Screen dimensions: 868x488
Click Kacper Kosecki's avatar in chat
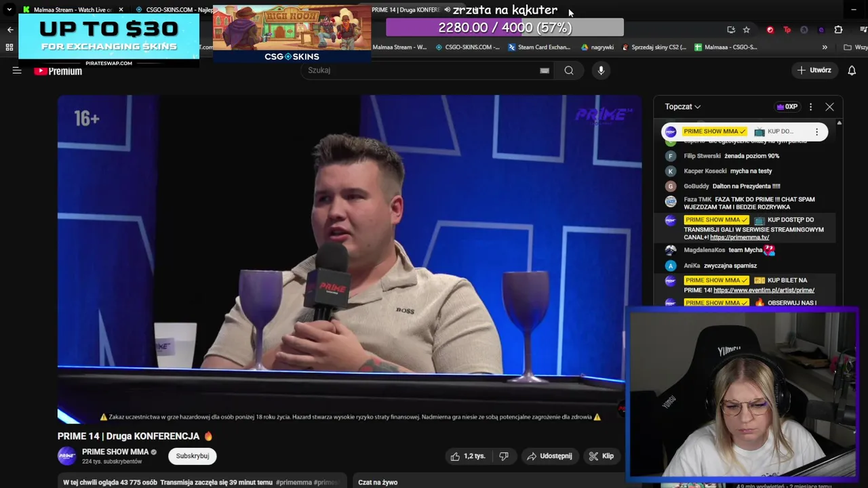pyautogui.click(x=671, y=171)
